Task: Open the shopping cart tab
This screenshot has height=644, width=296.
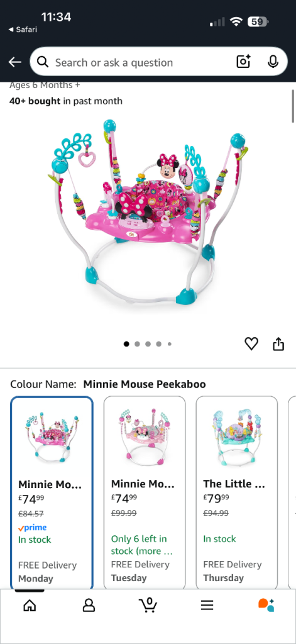Action: tap(148, 604)
